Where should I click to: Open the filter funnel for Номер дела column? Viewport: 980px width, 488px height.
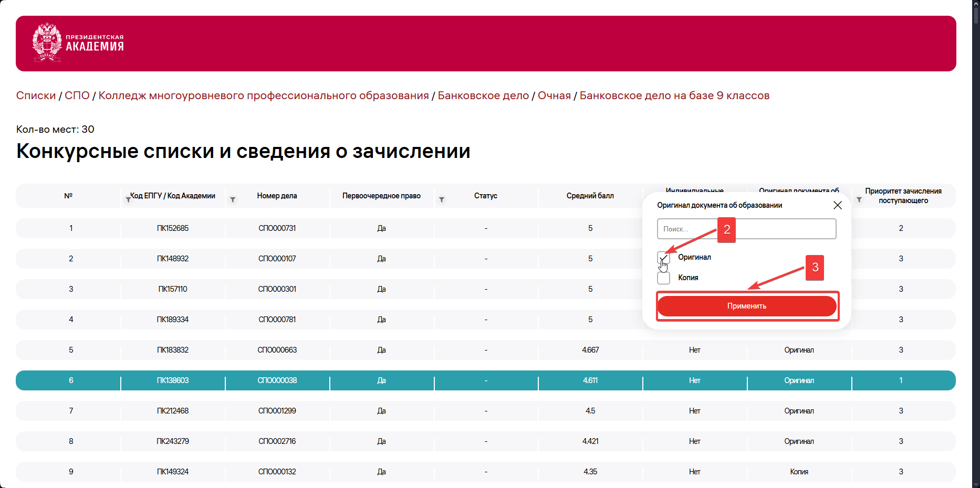pyautogui.click(x=233, y=199)
